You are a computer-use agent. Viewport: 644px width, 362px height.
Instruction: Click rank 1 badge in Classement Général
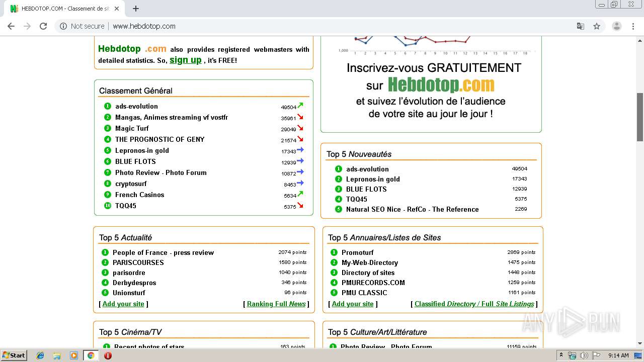point(107,106)
